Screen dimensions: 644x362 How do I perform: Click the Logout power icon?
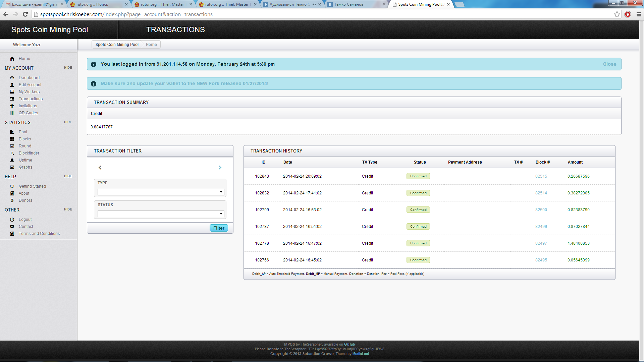coord(12,220)
